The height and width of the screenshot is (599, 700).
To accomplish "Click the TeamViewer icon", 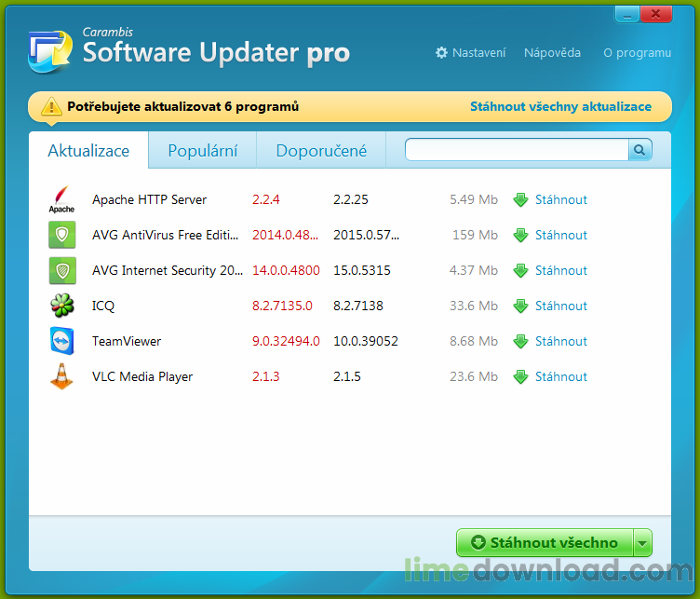I will [61, 342].
